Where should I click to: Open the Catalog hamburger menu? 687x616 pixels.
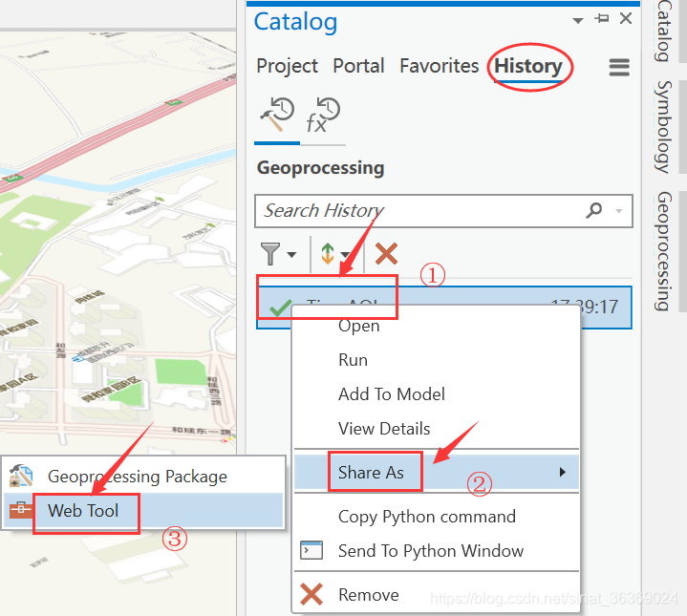[619, 67]
